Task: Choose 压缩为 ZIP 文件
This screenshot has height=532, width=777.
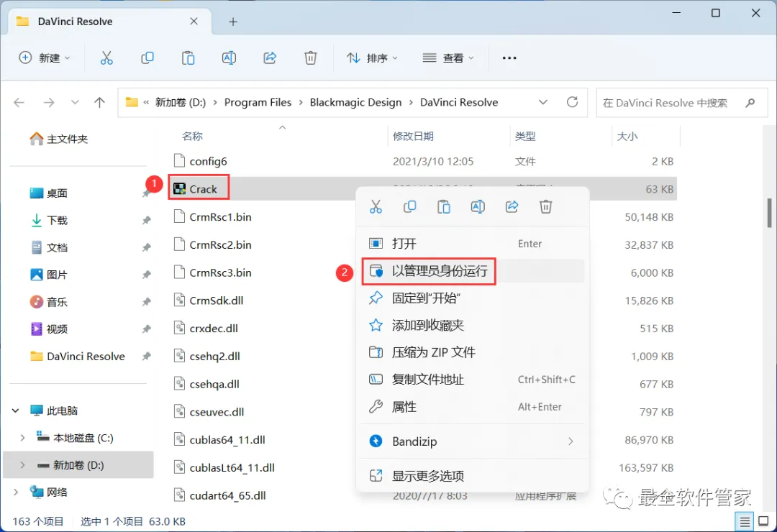Action: click(x=473, y=352)
